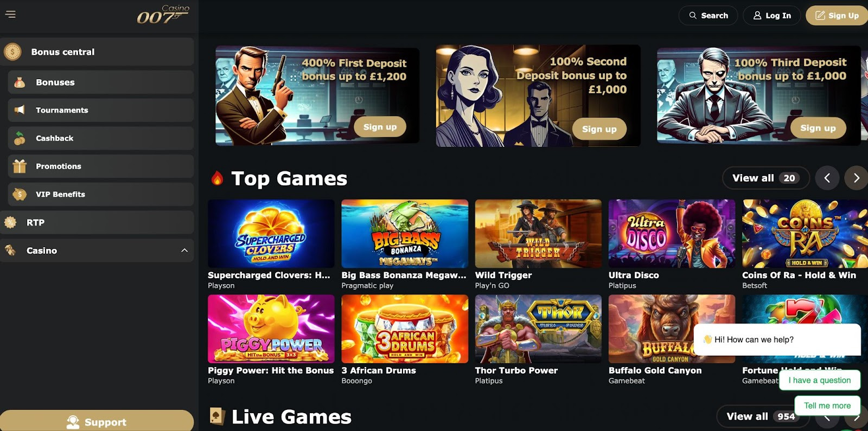Click the Casino 007 logo
Screen dimensions: 868x431
pyautogui.click(x=163, y=15)
